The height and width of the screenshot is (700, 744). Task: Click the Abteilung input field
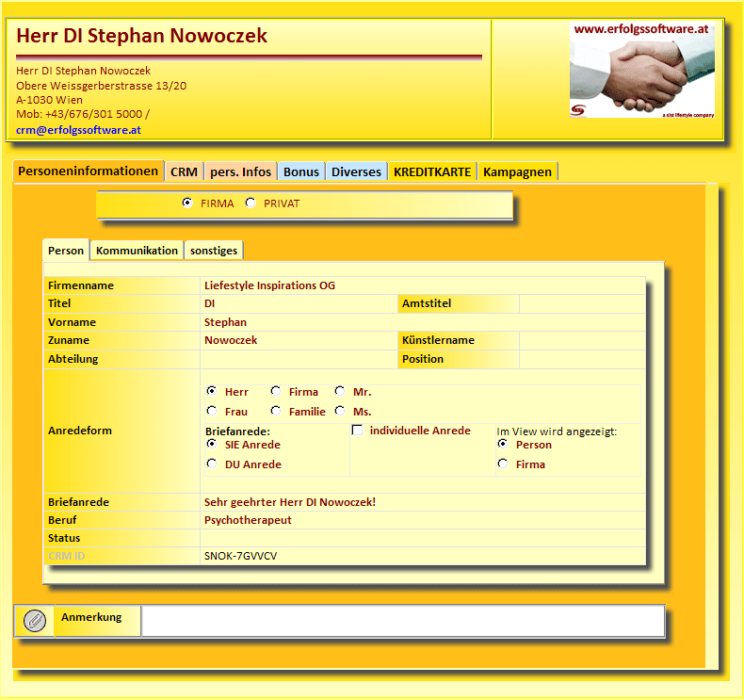click(x=298, y=359)
